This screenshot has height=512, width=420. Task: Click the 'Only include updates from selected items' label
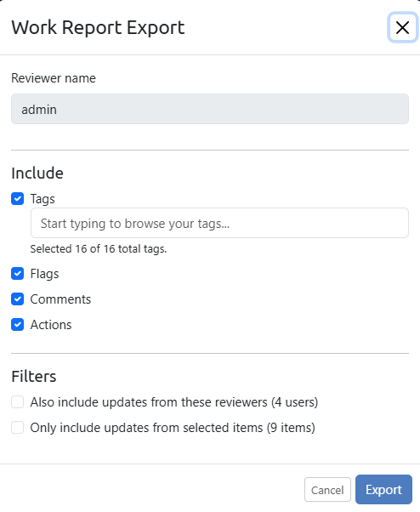pyautogui.click(x=173, y=428)
